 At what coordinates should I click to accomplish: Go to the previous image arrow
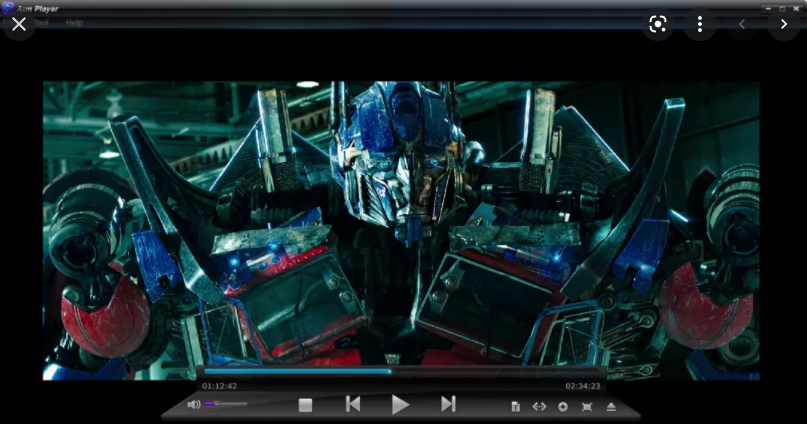[742, 24]
